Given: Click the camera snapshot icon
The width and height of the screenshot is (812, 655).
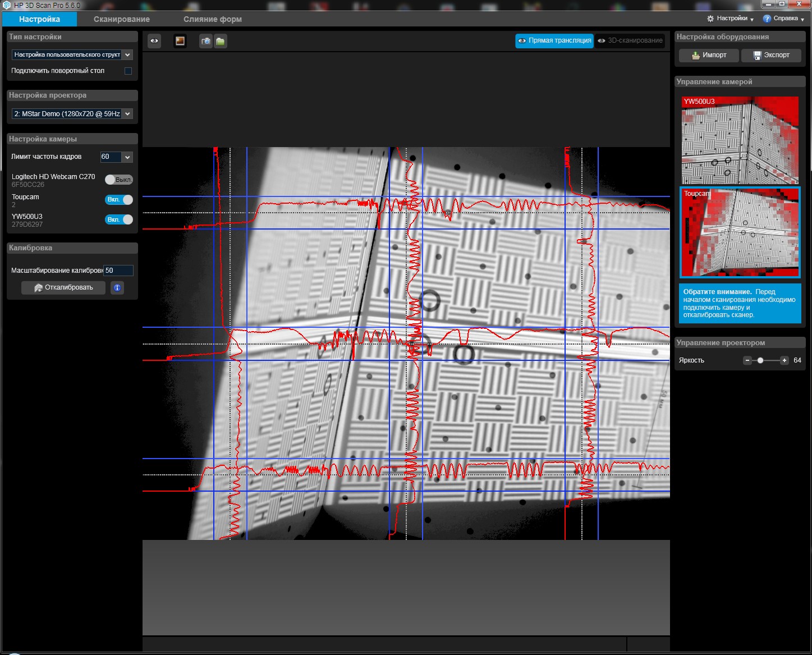Looking at the screenshot, I should pos(206,41).
